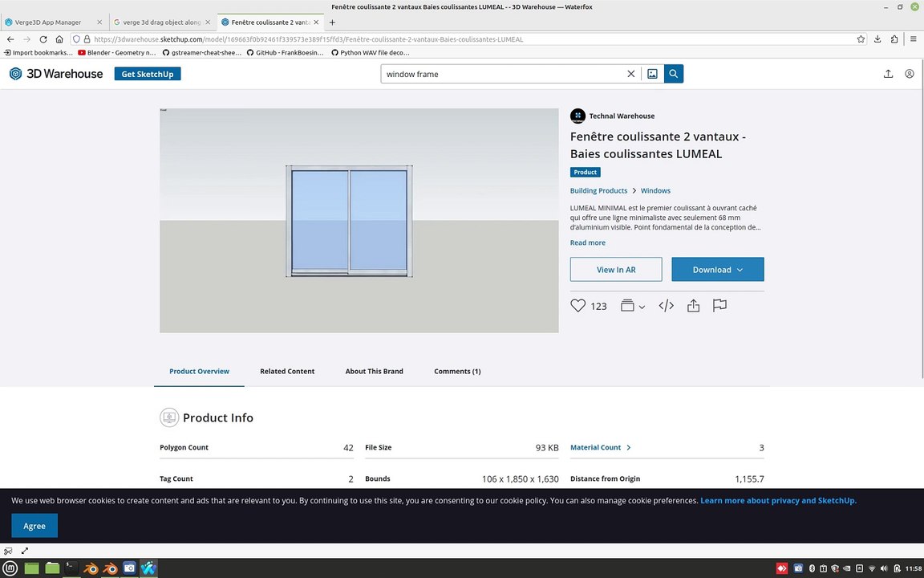Open the Building Products category link
The image size is (924, 578).
click(x=598, y=190)
